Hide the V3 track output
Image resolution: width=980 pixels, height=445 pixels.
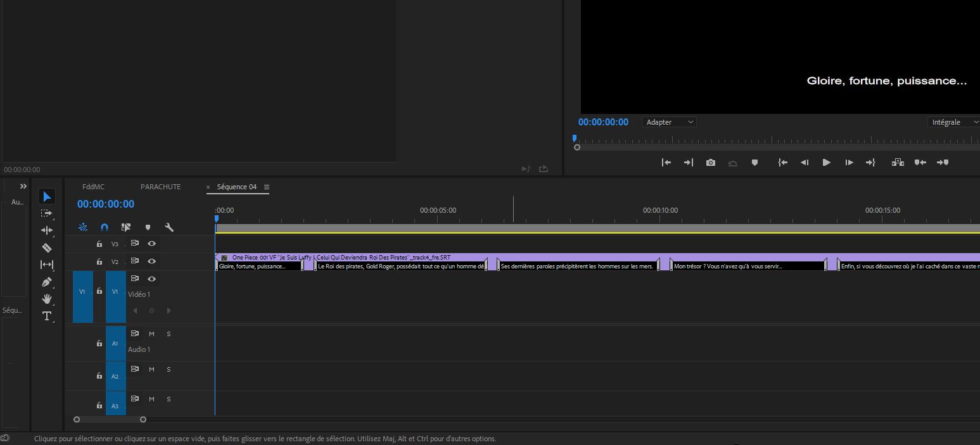(x=152, y=244)
